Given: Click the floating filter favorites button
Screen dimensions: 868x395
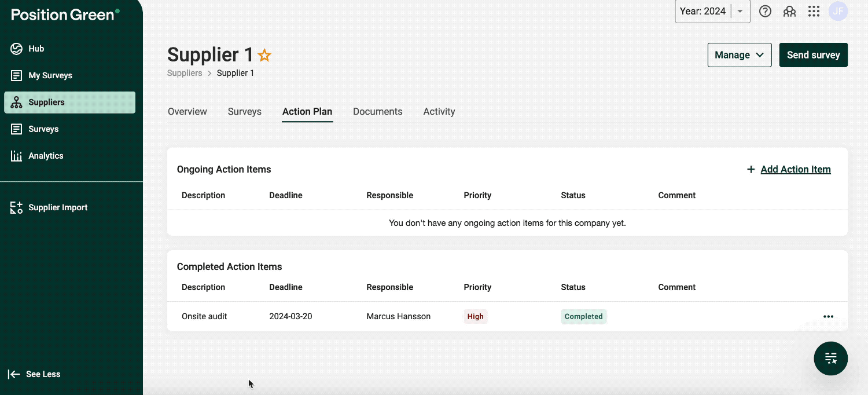Looking at the screenshot, I should 830,359.
